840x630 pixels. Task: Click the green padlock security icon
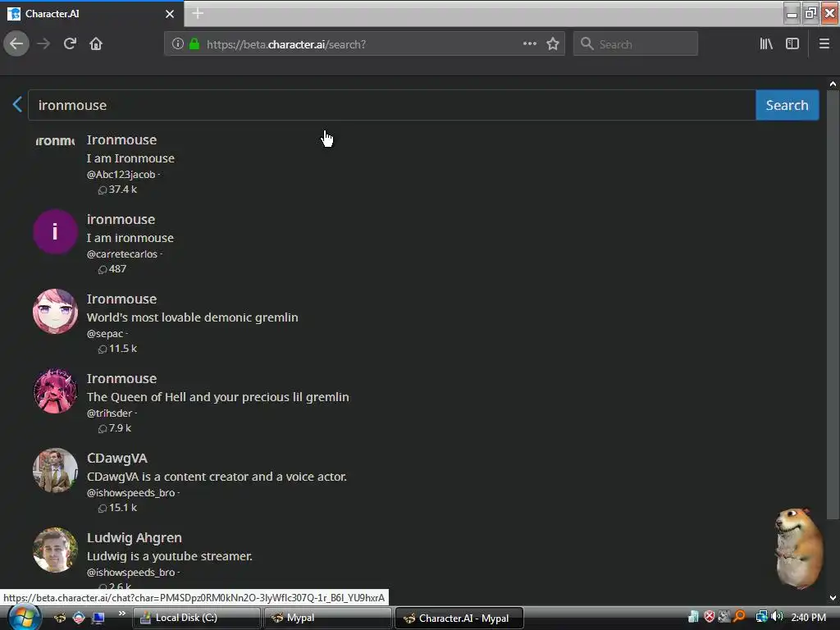tap(194, 44)
